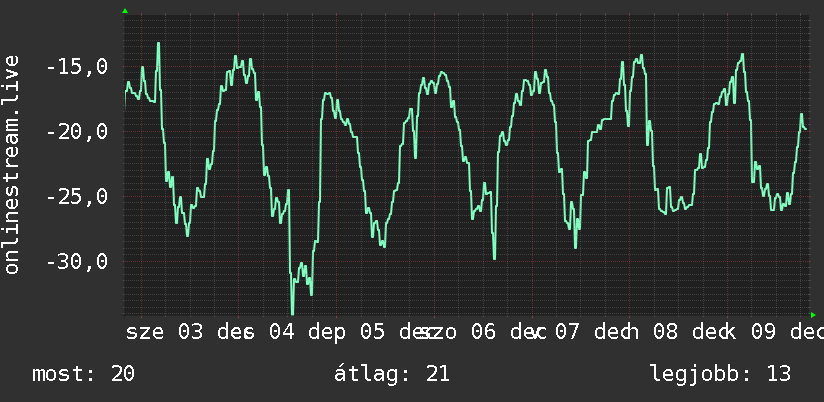This screenshot has height=402, width=824.
Task: Click the -25,0 Y-axis label
Action: coord(77,197)
